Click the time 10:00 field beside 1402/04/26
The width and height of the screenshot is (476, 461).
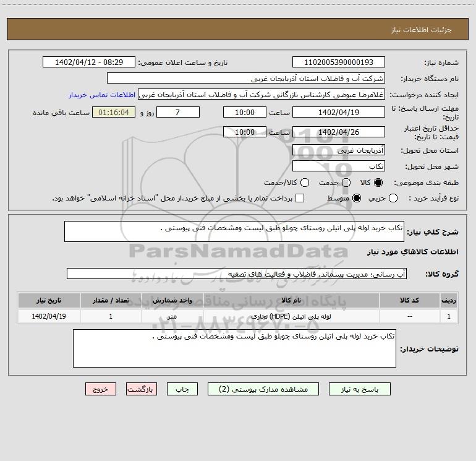pyautogui.click(x=245, y=132)
